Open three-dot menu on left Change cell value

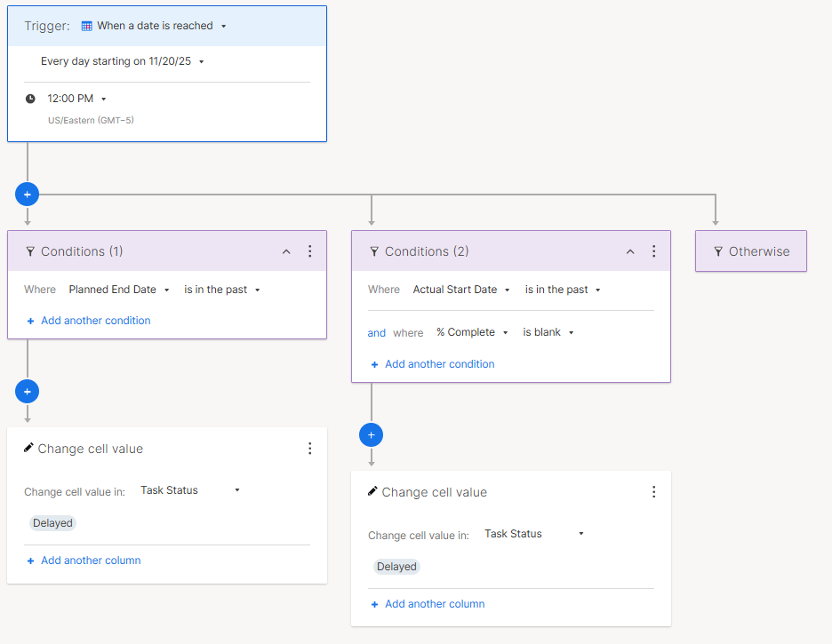[309, 449]
